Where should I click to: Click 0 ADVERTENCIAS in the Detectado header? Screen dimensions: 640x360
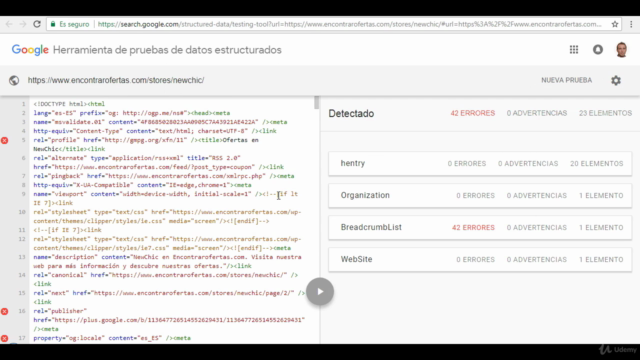(x=537, y=113)
